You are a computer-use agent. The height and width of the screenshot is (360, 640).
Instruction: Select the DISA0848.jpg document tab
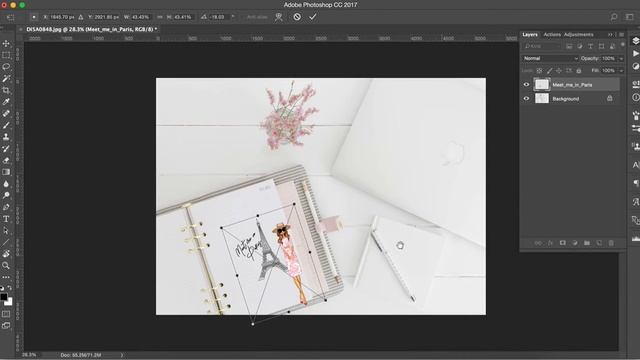(91, 29)
